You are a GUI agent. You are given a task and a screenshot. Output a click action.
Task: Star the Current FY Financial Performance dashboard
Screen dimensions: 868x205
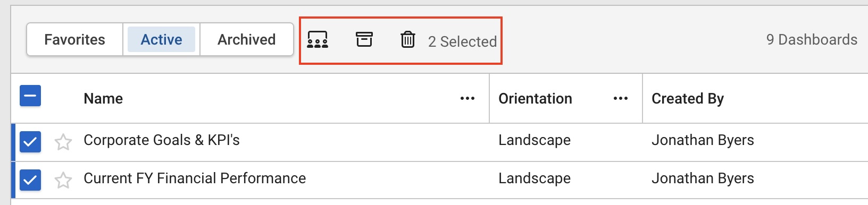pos(63,180)
